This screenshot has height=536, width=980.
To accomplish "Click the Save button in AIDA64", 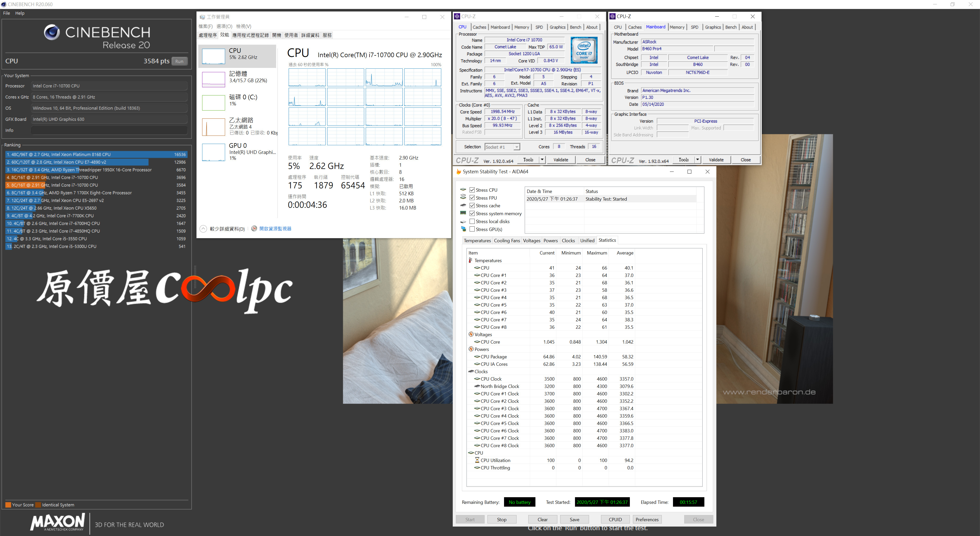I will (x=574, y=519).
